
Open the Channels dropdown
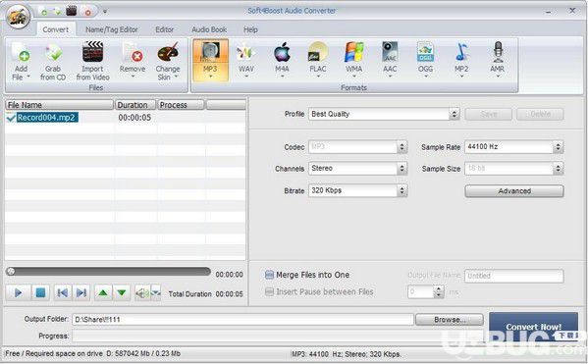point(402,169)
